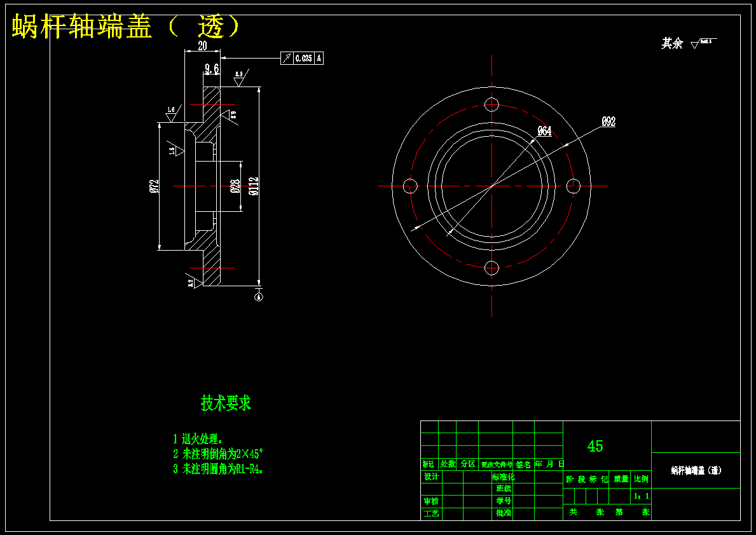Click the 审核 row label
756x535 pixels.
coord(432,502)
